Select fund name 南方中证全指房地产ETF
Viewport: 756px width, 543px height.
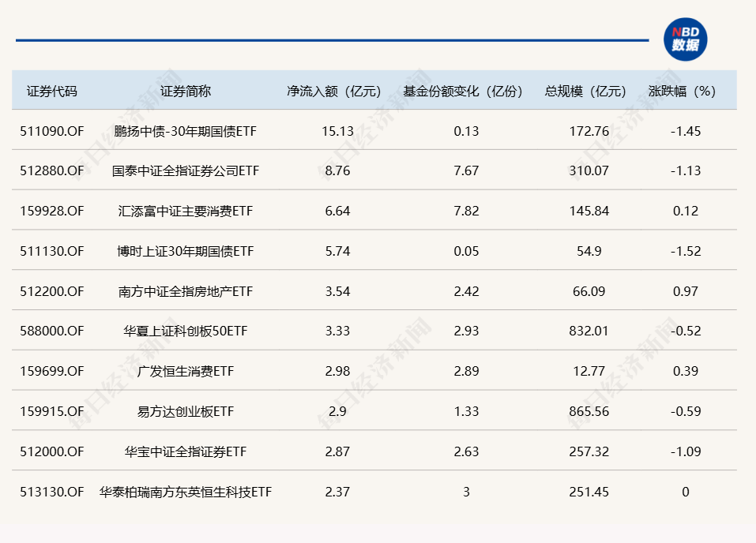186,291
